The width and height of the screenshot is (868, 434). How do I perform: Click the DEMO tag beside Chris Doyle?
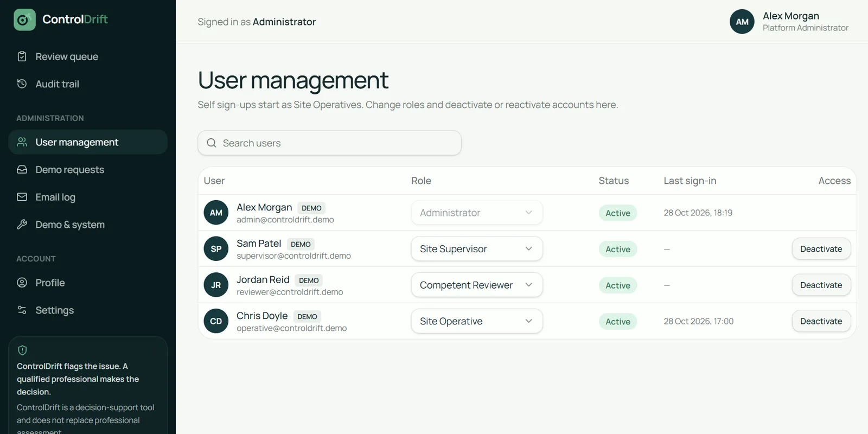pos(307,316)
